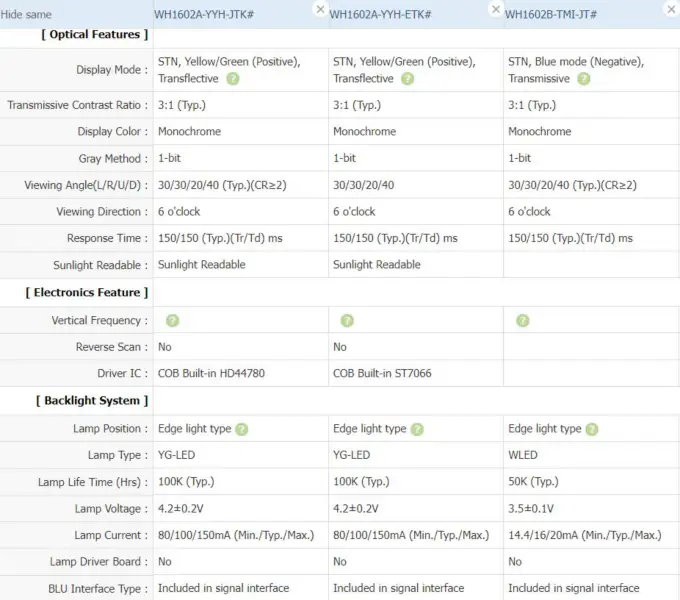Image resolution: width=680 pixels, height=600 pixels.
Task: Click the Lamp Driver Board row label
Action: point(99,562)
